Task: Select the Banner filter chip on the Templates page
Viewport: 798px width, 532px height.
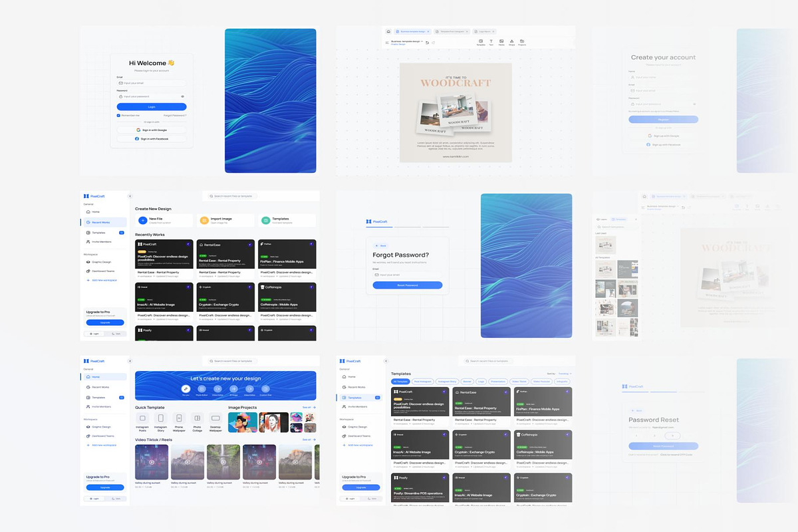Action: pyautogui.click(x=467, y=382)
